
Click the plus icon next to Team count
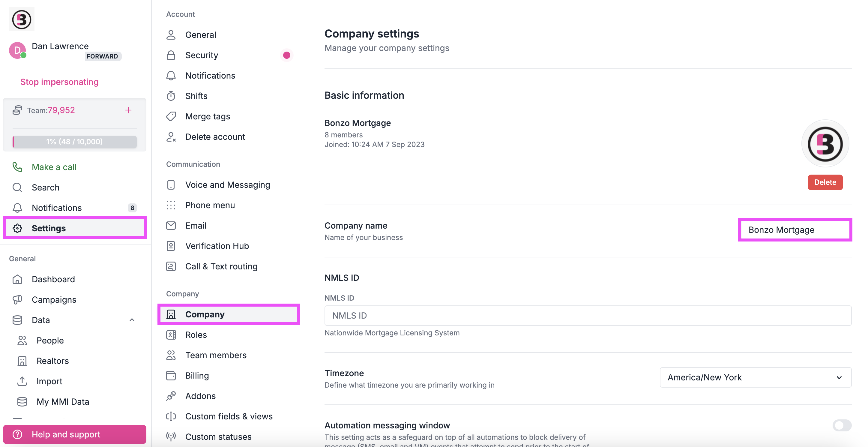point(128,110)
